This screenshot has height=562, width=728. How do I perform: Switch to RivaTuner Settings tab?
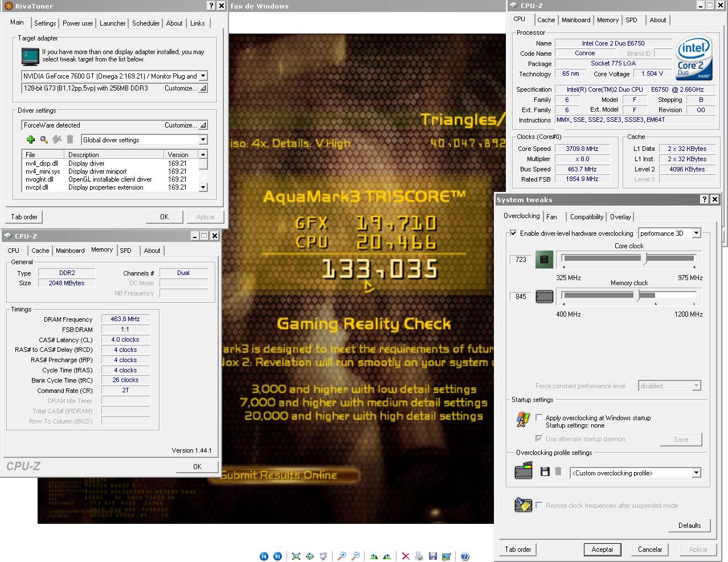pos(45,23)
